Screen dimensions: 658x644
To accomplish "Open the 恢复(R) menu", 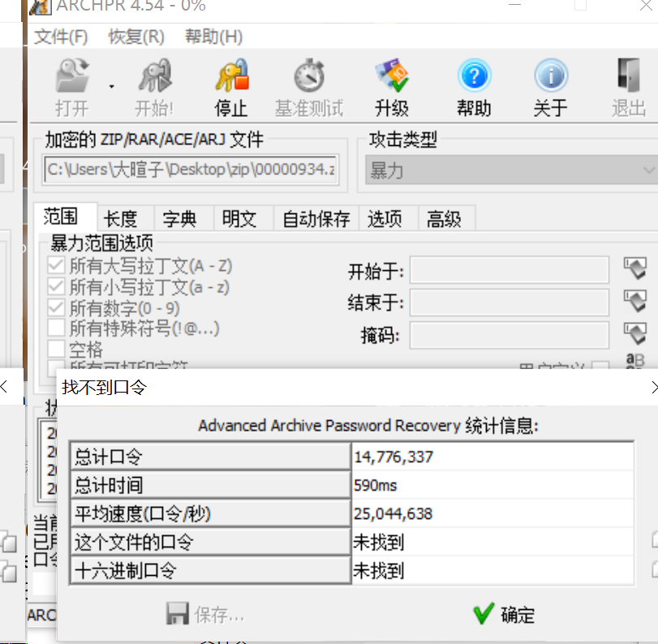I will (x=136, y=37).
